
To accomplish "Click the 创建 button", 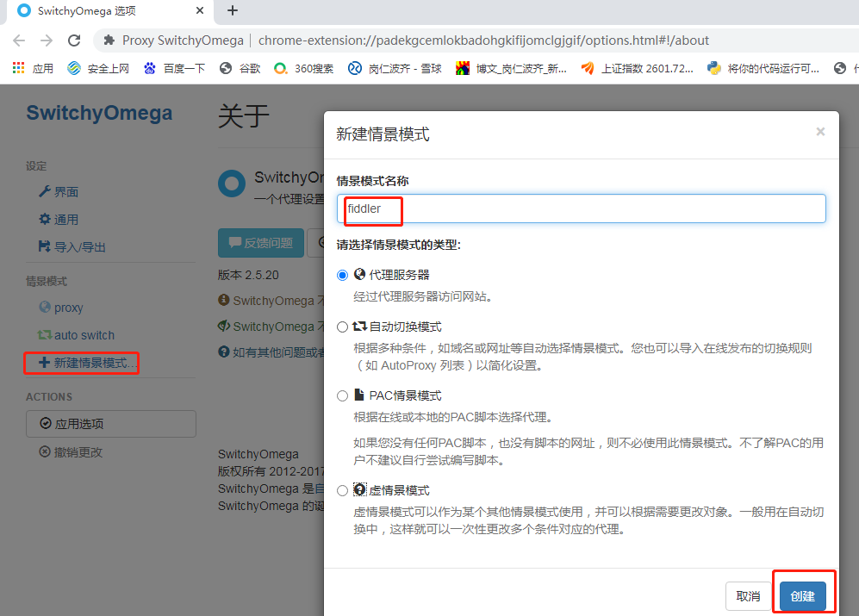I will click(802, 595).
